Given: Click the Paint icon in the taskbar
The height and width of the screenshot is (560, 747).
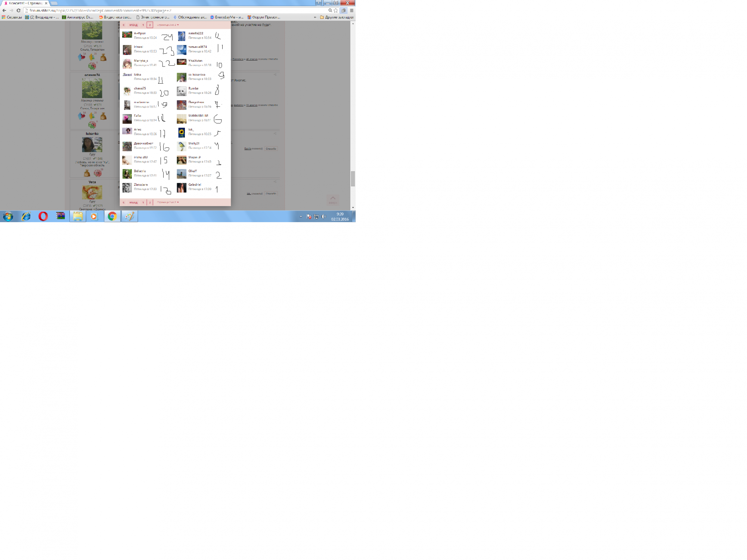Looking at the screenshot, I should [129, 216].
